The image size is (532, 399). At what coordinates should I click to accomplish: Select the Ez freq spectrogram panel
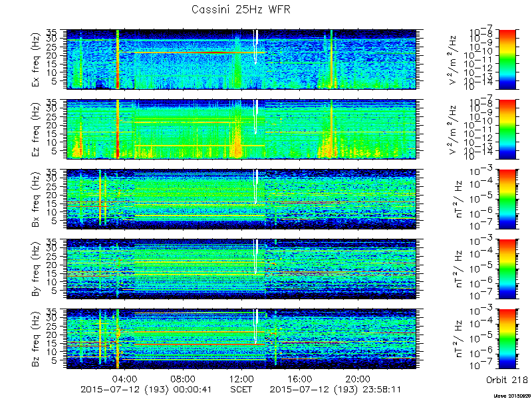241,129
